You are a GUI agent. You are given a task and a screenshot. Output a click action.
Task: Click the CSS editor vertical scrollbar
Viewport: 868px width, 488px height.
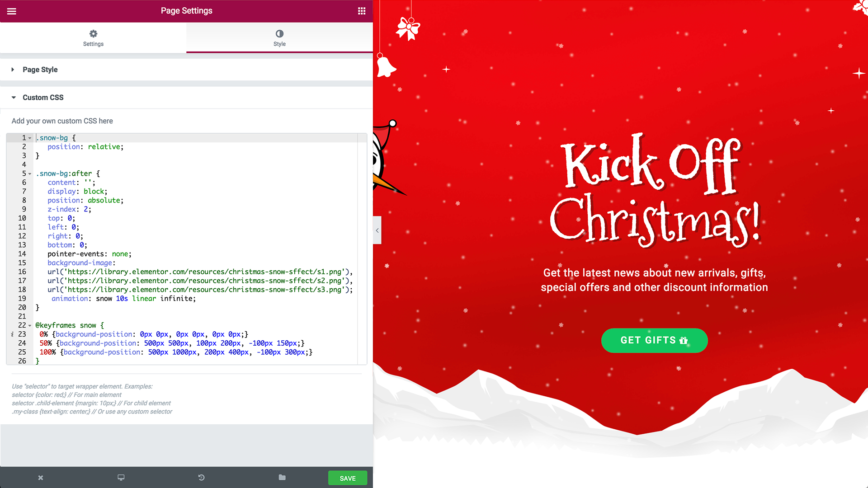(x=362, y=249)
